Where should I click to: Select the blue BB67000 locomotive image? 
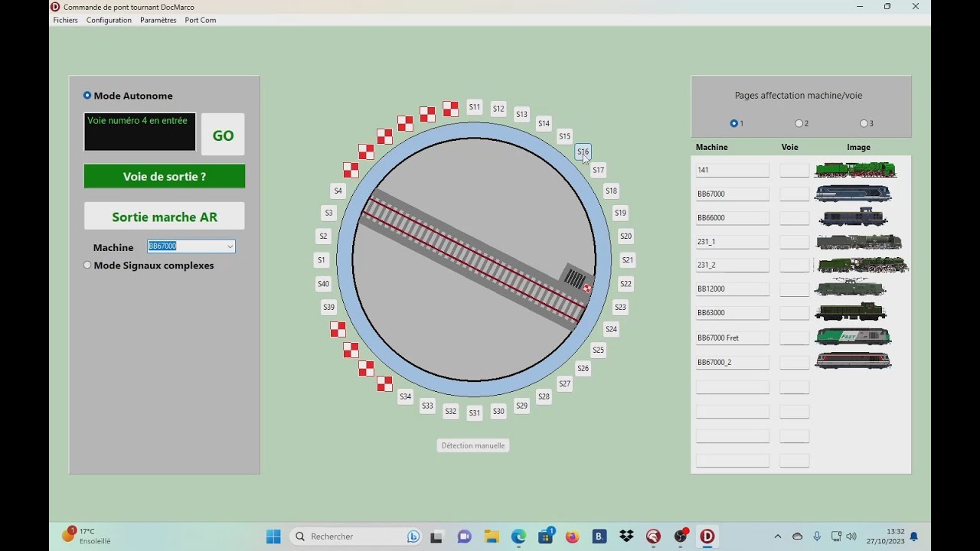(x=853, y=194)
